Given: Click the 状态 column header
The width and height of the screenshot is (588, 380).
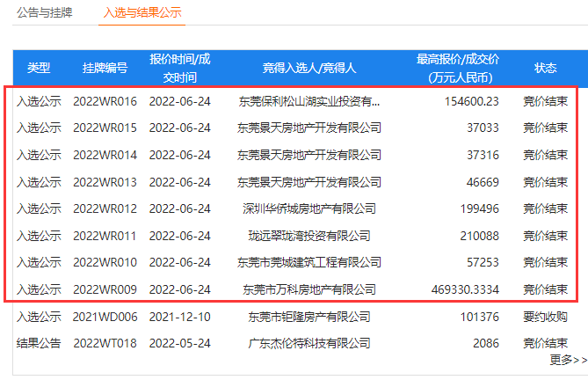Looking at the screenshot, I should coord(545,68).
